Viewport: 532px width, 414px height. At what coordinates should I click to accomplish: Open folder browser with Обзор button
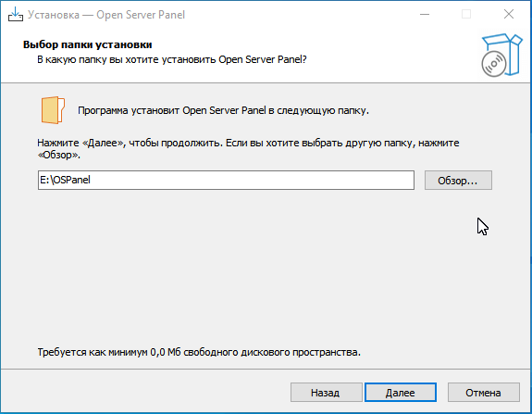[x=458, y=181]
